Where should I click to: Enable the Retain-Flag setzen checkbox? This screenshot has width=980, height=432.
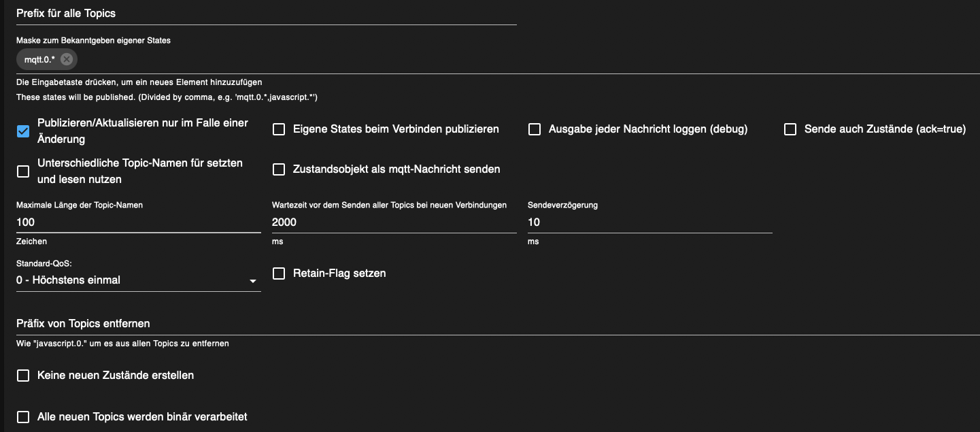coord(279,273)
